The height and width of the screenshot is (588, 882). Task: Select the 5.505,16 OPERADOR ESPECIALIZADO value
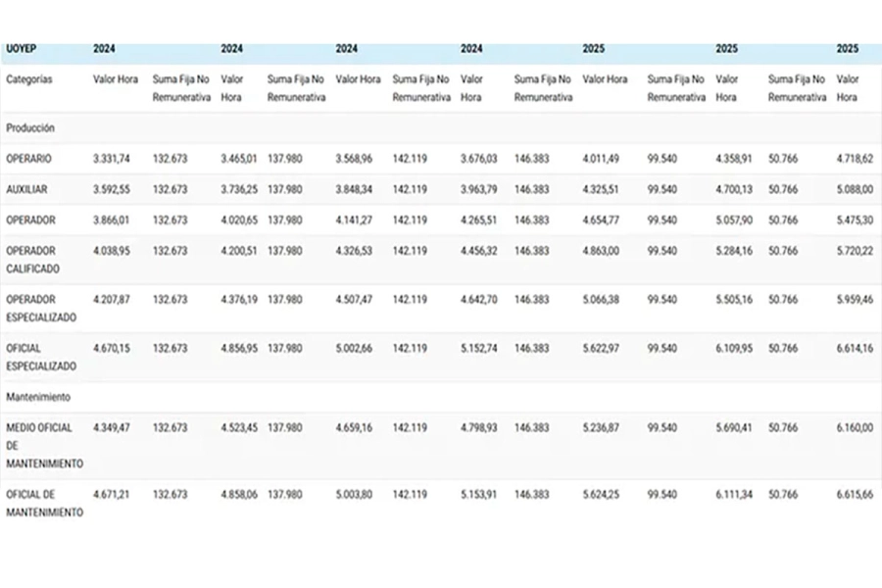[734, 299]
